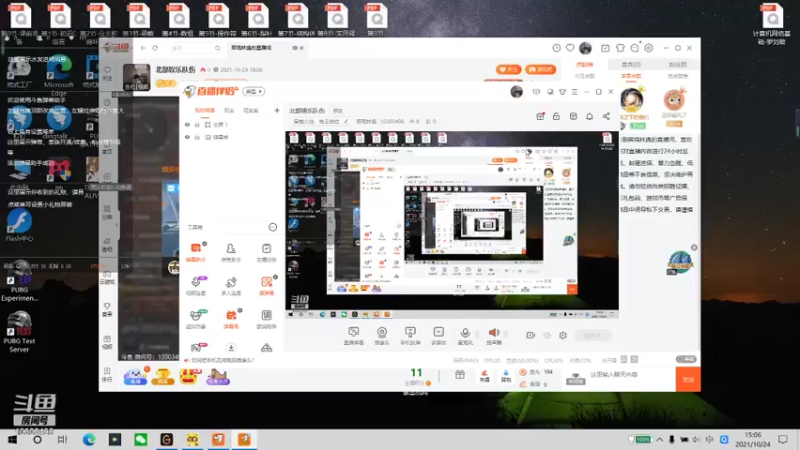The width and height of the screenshot is (800, 450).
Task: Open the hamburger menu in companion title bar
Action: [x=574, y=92]
